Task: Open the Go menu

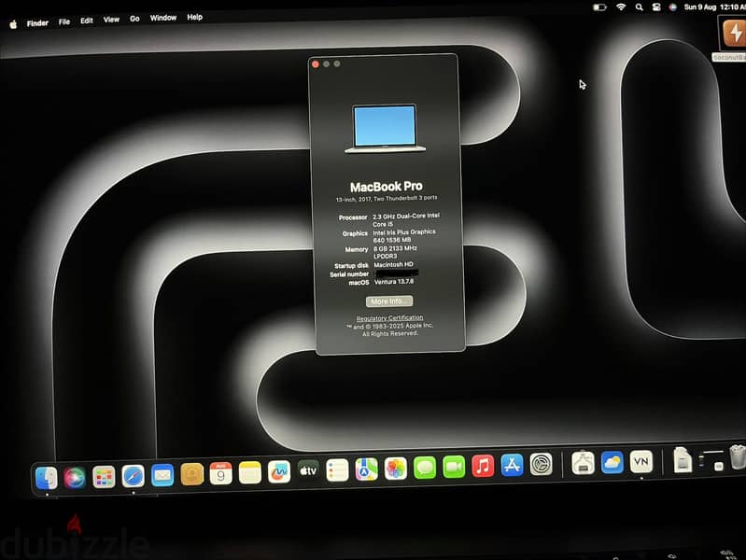Action: pyautogui.click(x=134, y=19)
